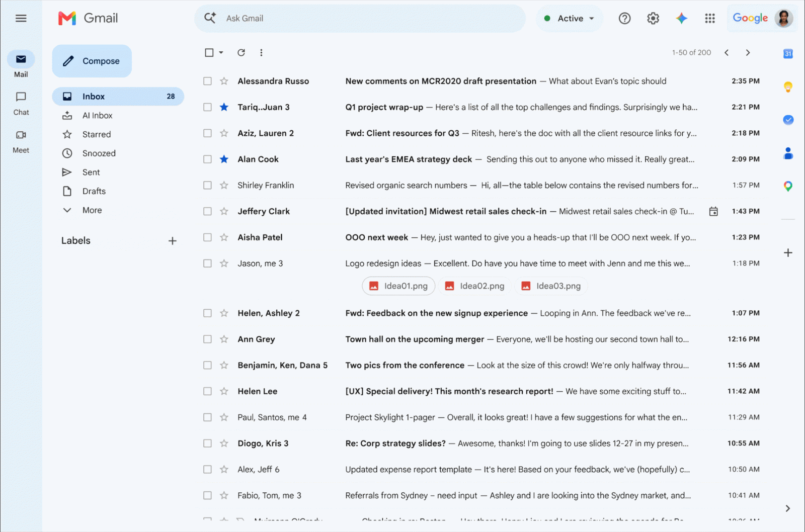Viewport: 805px width, 532px height.
Task: Expand More in the sidebar
Action: pos(92,210)
